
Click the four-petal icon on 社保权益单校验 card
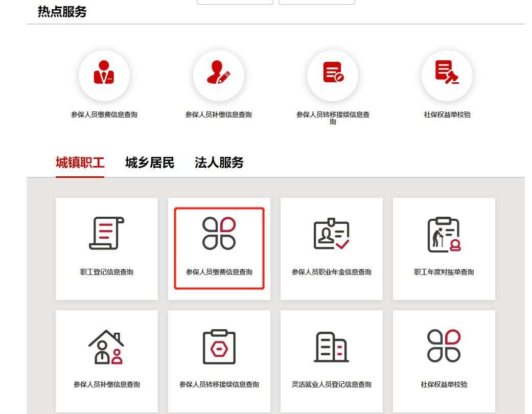(x=444, y=346)
